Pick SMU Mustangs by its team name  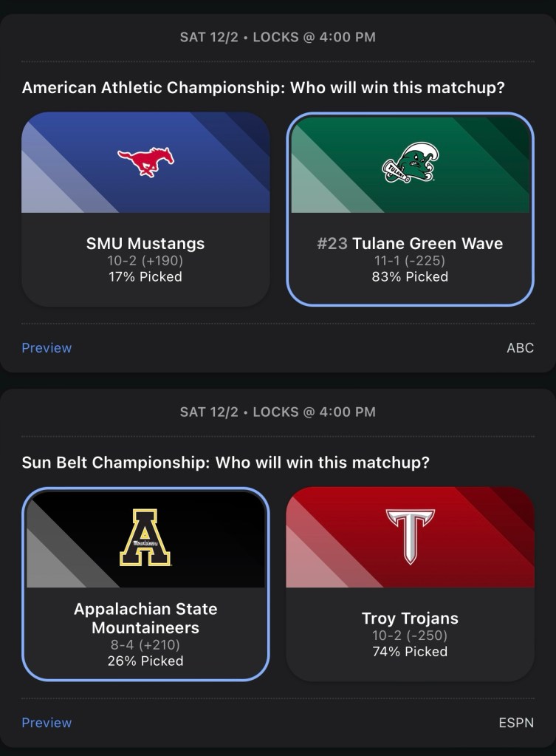145,243
